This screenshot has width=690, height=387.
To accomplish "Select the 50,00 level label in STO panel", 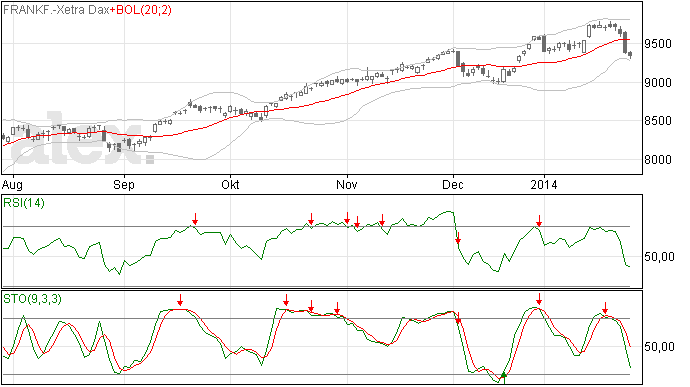I will point(659,346).
